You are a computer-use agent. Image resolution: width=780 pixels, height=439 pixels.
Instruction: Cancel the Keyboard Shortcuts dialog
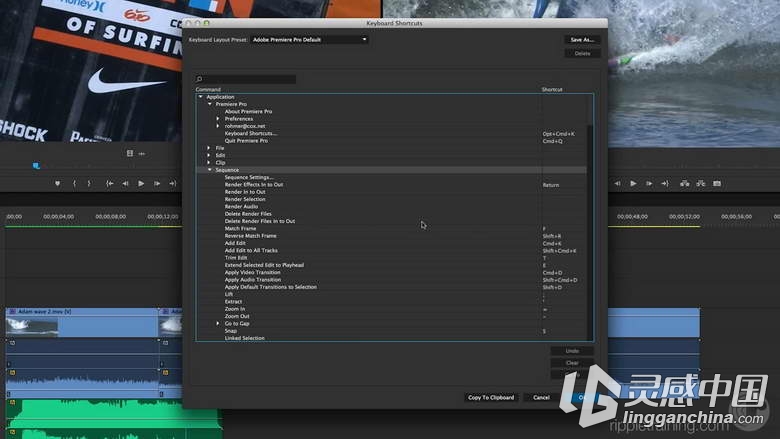pos(541,398)
